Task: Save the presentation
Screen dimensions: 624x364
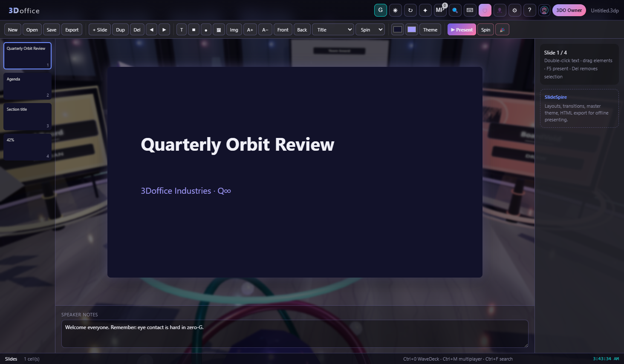Action: click(52, 30)
